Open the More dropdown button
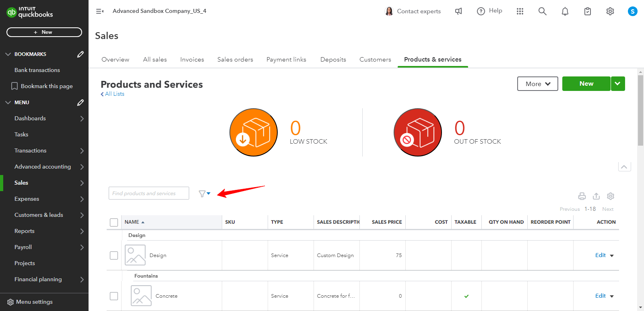The width and height of the screenshot is (644, 311). (x=538, y=84)
